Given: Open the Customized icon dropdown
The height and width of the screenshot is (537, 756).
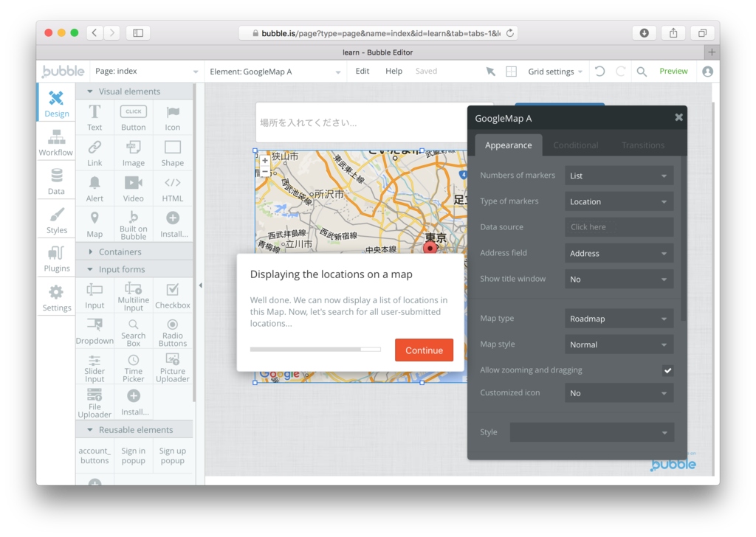Looking at the screenshot, I should pos(619,393).
